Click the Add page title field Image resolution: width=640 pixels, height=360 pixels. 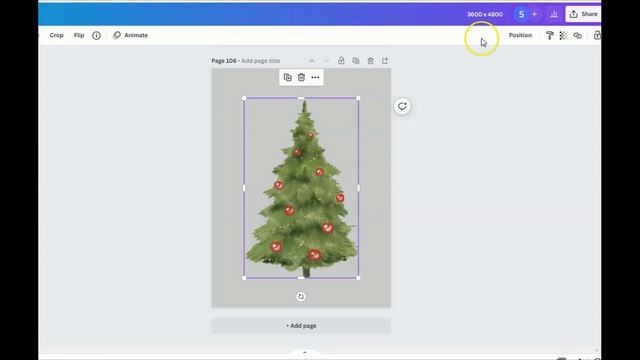pos(261,61)
